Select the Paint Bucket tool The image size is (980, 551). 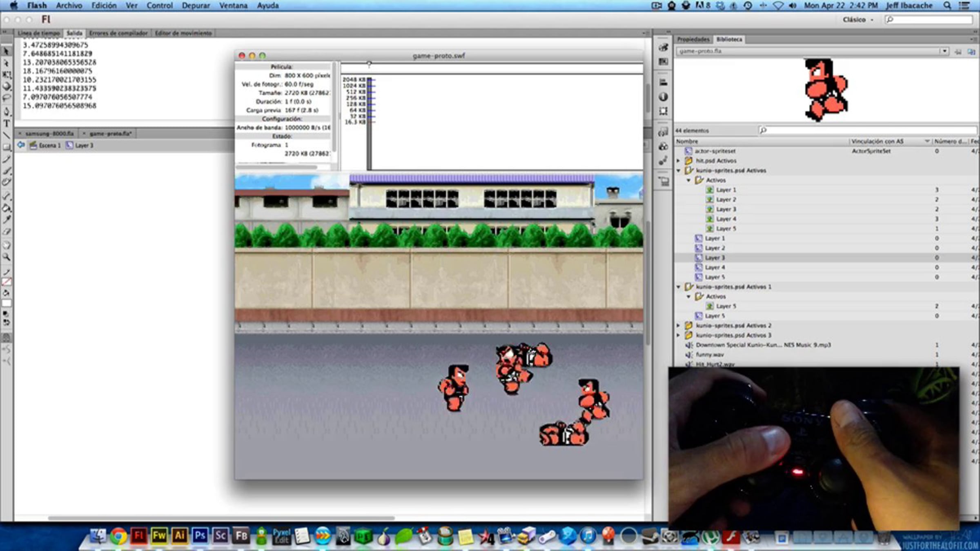tap(7, 208)
